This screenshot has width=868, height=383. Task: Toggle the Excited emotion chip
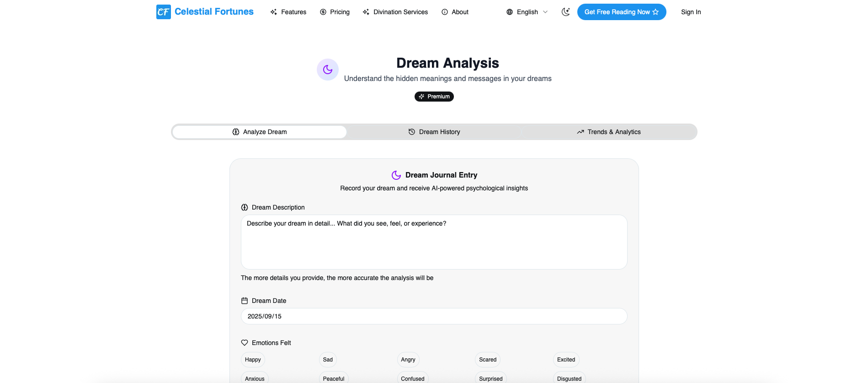[566, 360]
